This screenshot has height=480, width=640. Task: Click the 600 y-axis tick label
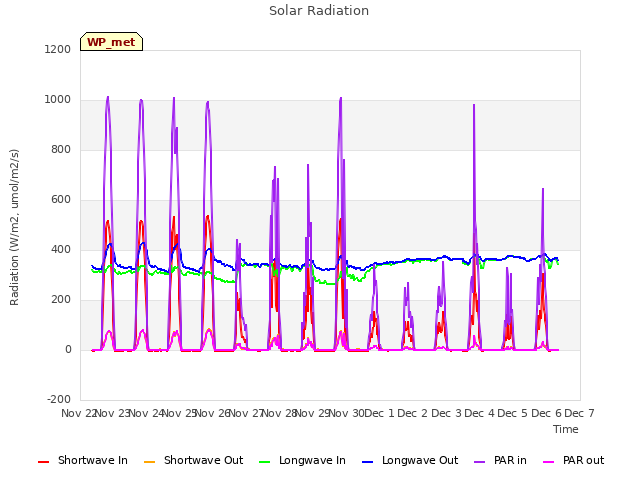coord(61,200)
